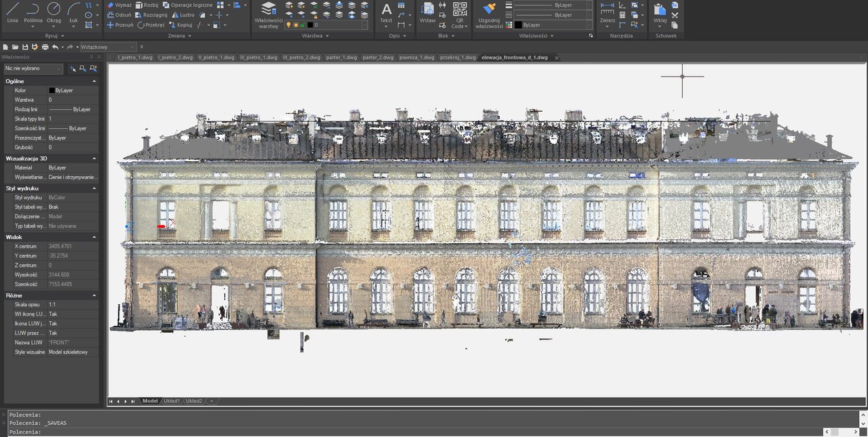The height and width of the screenshot is (437, 868).
Task: Open Właściwości warstwy layer manager
Action: (x=269, y=15)
